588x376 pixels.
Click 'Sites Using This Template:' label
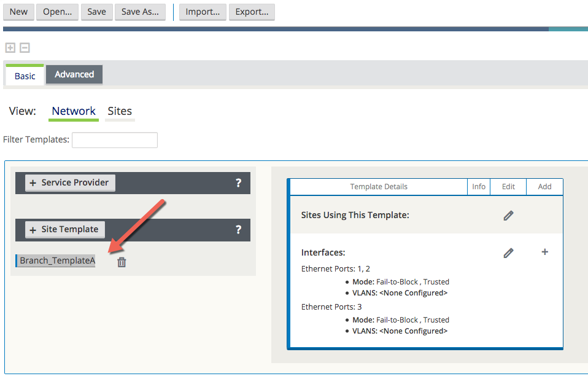(355, 215)
